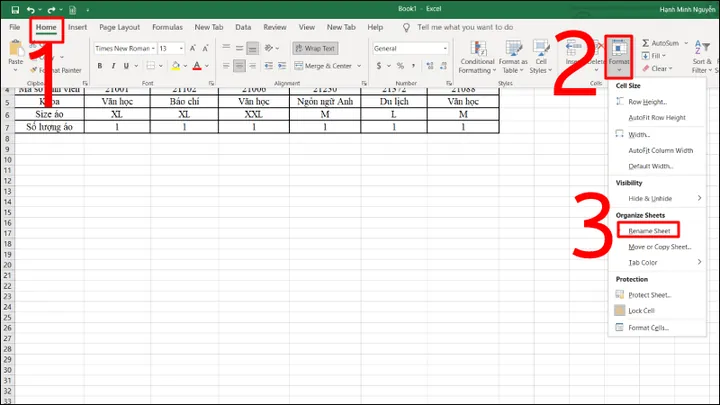Image resolution: width=720 pixels, height=405 pixels.
Task: Open Format as Table gallery
Action: (x=513, y=57)
